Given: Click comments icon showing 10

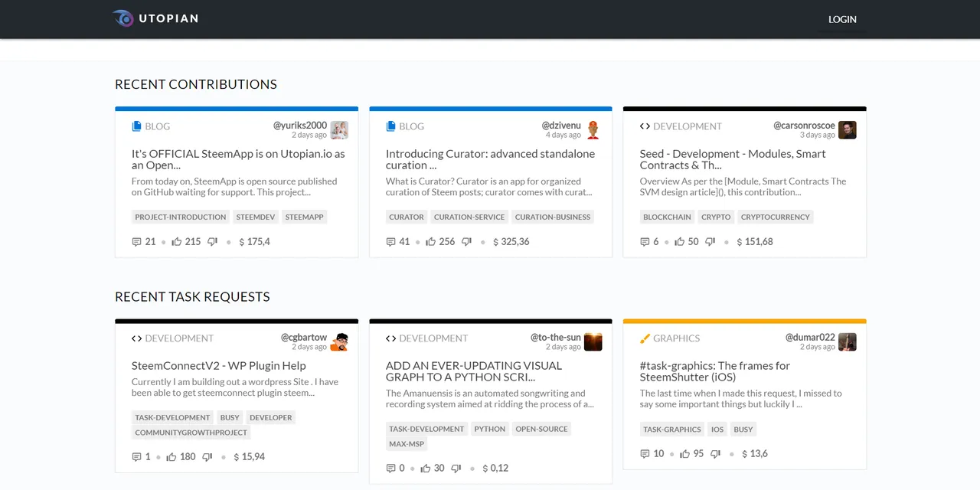Looking at the screenshot, I should [x=645, y=454].
